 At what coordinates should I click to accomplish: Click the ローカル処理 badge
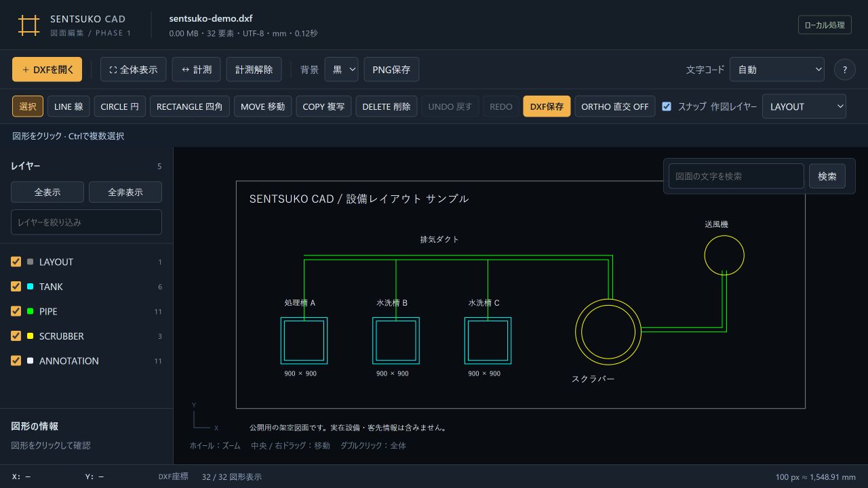pyautogui.click(x=825, y=25)
